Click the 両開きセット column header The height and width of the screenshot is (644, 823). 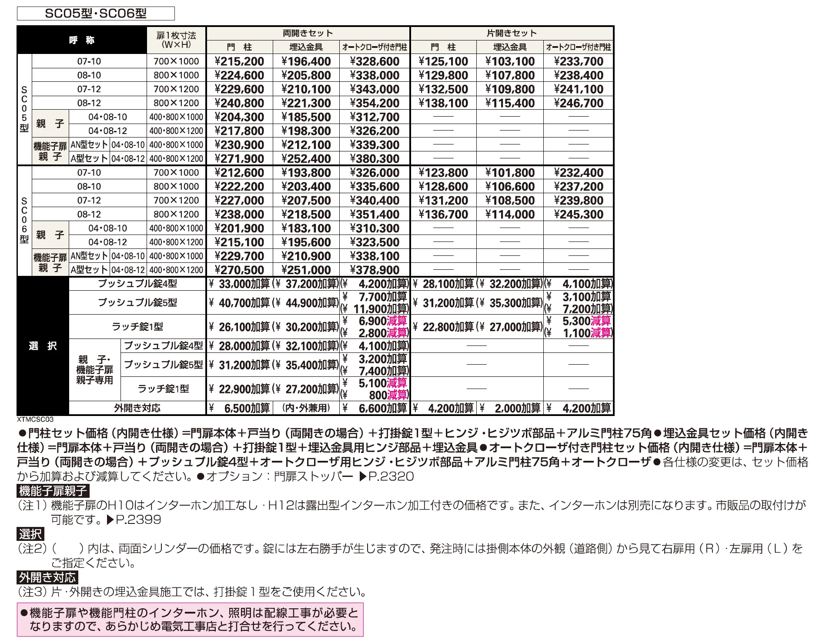(x=308, y=34)
